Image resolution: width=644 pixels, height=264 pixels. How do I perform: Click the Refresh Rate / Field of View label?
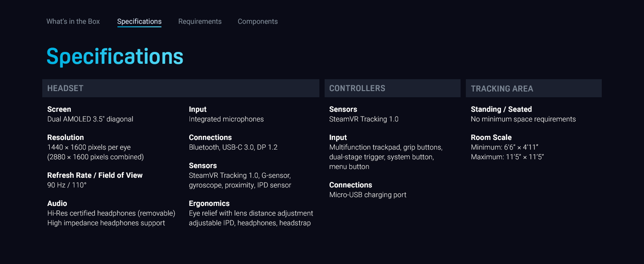click(95, 175)
